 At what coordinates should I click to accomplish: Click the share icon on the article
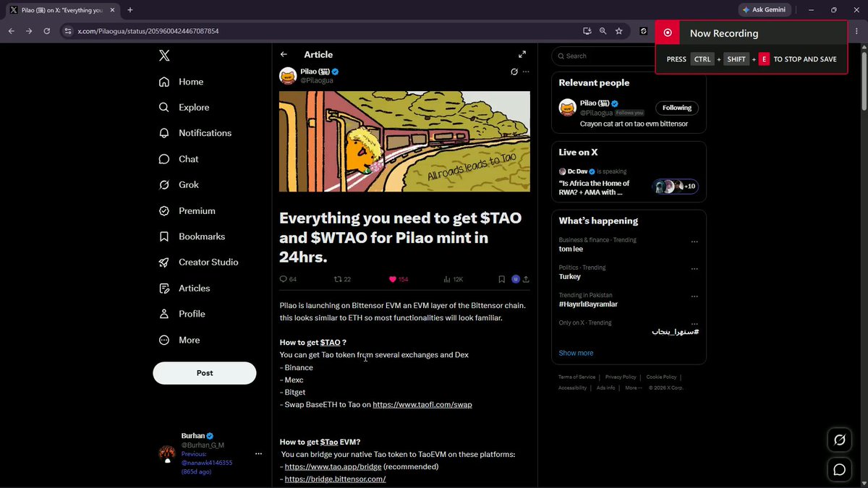click(526, 279)
